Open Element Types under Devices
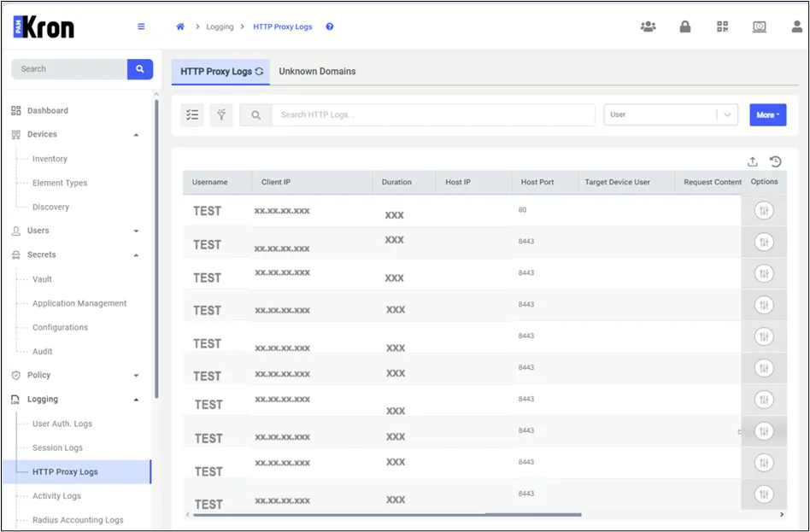This screenshot has height=532, width=810. pos(60,183)
